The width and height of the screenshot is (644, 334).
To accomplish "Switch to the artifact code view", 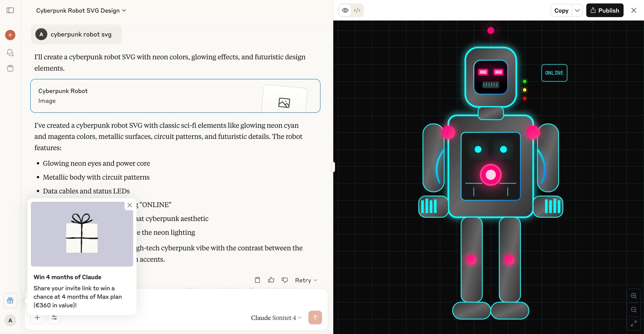I will tap(357, 10).
